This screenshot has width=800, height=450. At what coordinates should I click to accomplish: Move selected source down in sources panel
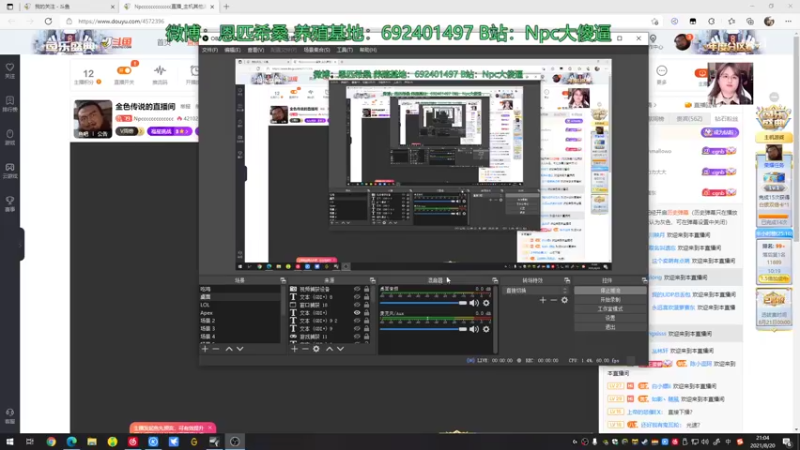[340, 349]
